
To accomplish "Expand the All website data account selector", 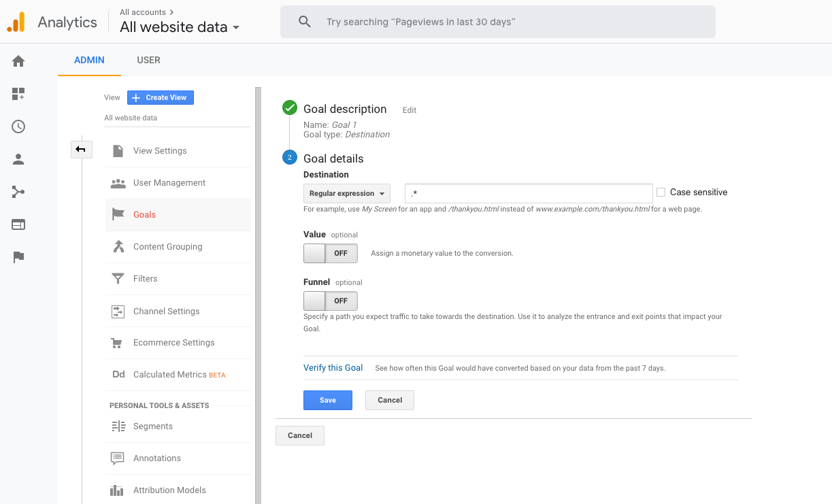I will (180, 28).
